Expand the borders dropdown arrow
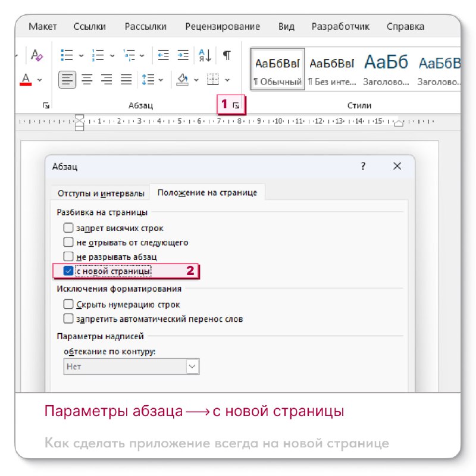476x476 pixels. coord(227,80)
